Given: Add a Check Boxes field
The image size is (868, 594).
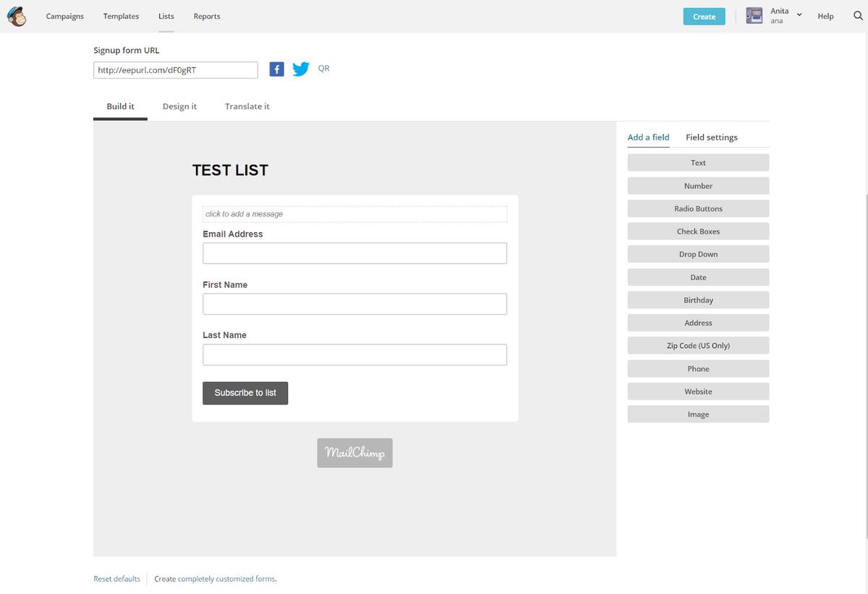Looking at the screenshot, I should [x=698, y=232].
